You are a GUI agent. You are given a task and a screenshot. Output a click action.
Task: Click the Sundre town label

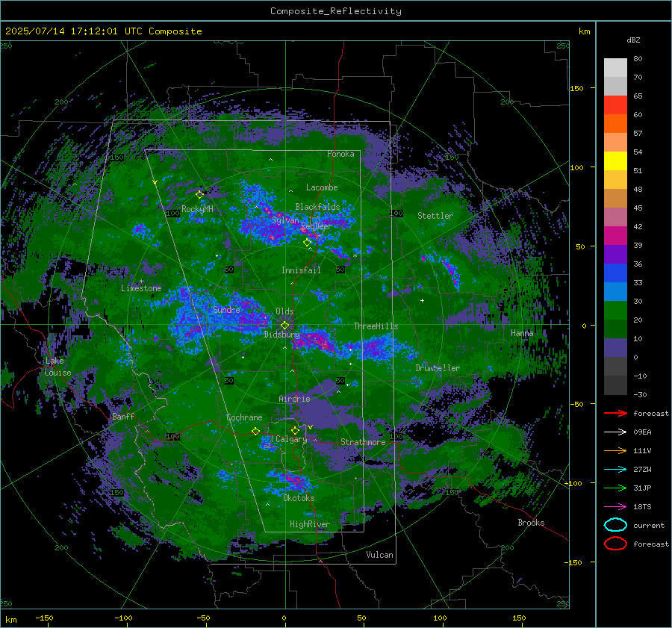(x=226, y=309)
